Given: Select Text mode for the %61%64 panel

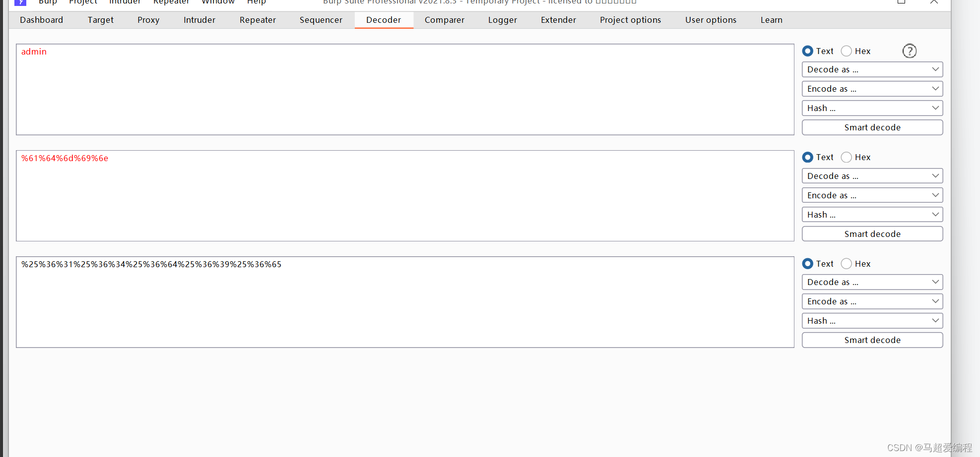Looking at the screenshot, I should point(807,157).
